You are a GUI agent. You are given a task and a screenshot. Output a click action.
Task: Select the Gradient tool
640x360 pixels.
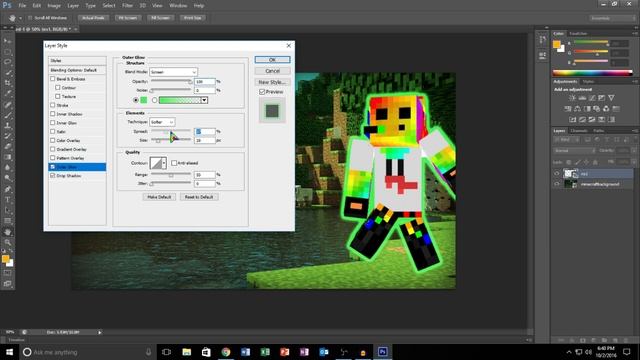tap(8, 157)
